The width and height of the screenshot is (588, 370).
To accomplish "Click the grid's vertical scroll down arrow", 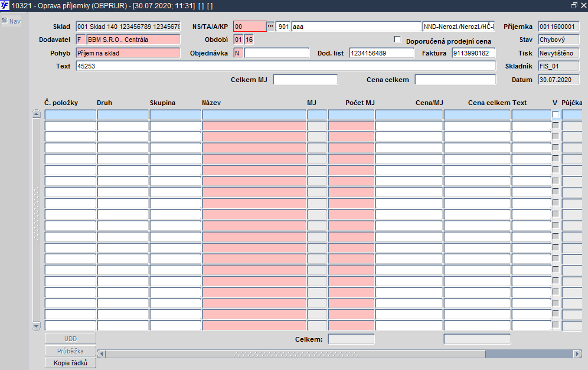I will coord(37,326).
